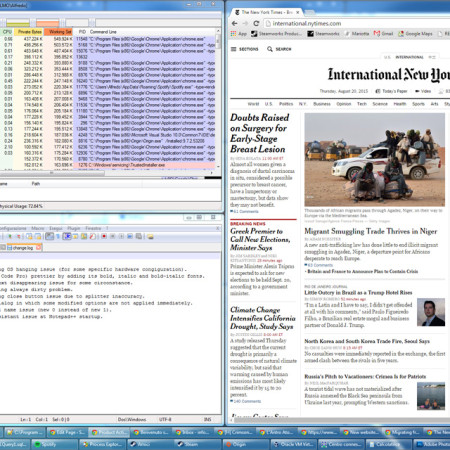Viewport: 450px width, 450px height.
Task: Open the Steam taskbar button
Action: pos(198,444)
